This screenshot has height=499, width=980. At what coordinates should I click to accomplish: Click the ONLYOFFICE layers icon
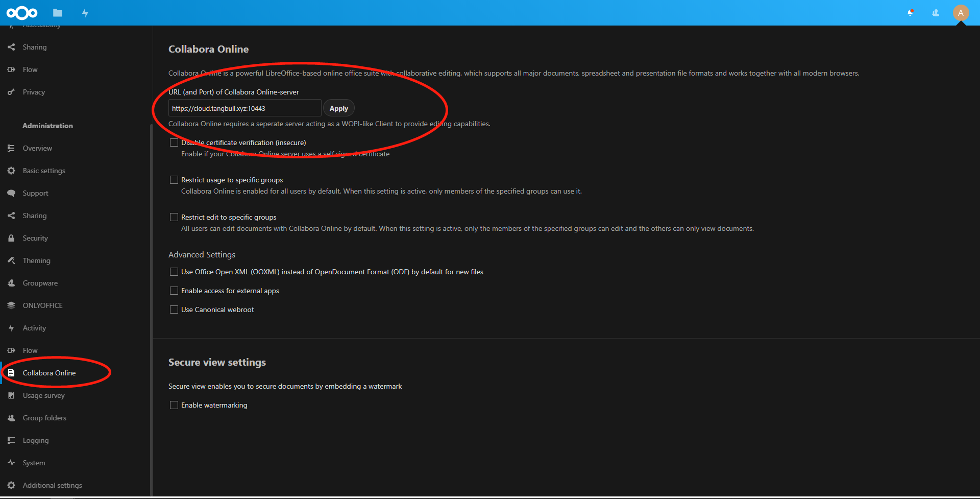11,305
